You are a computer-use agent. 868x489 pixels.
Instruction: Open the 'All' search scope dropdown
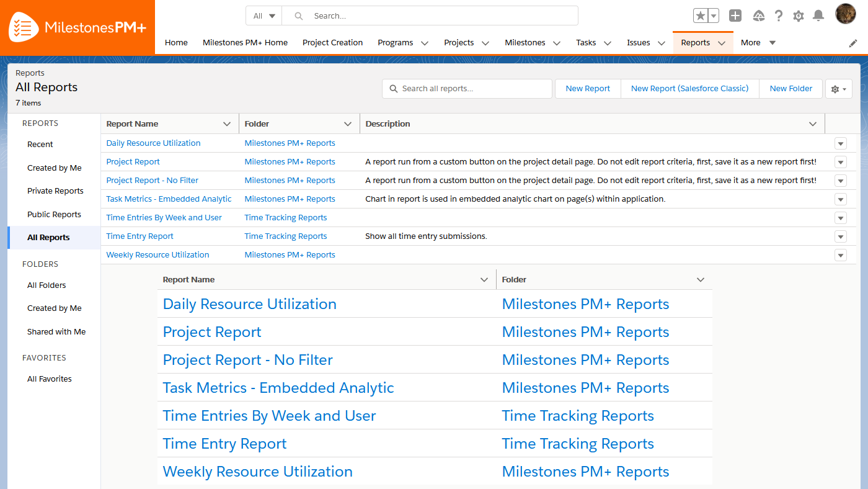pos(264,16)
